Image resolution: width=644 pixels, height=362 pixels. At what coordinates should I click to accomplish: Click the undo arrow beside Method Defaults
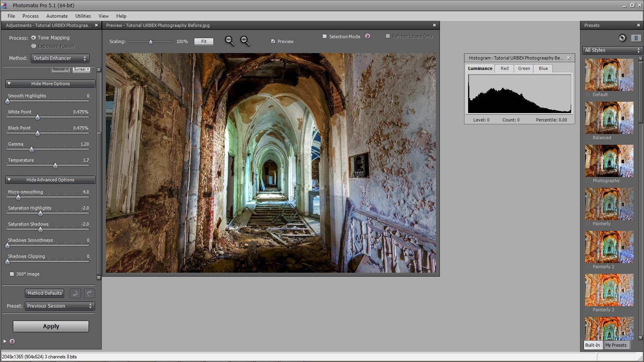tap(75, 293)
